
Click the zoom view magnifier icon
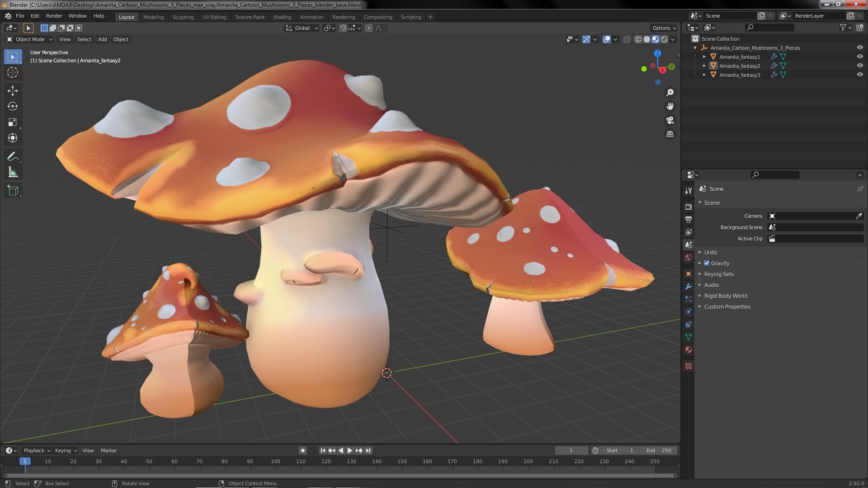(670, 93)
